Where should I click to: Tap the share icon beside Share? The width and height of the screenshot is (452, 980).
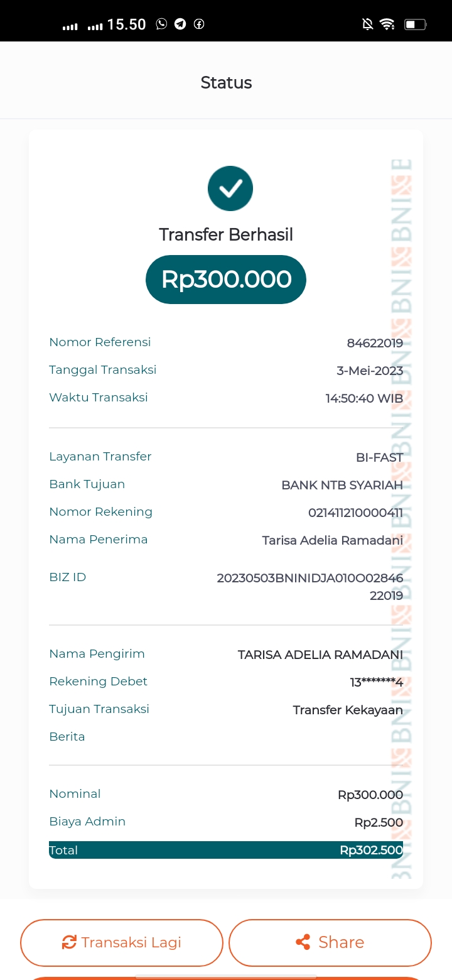(x=303, y=942)
